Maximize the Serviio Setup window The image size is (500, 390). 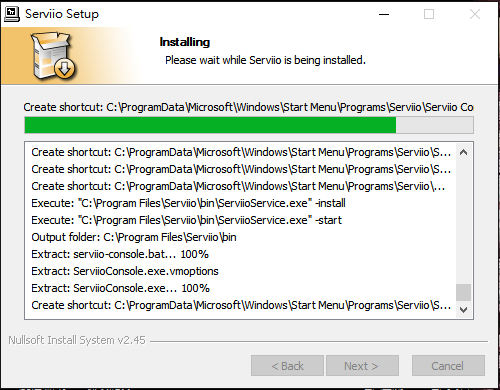coord(429,14)
